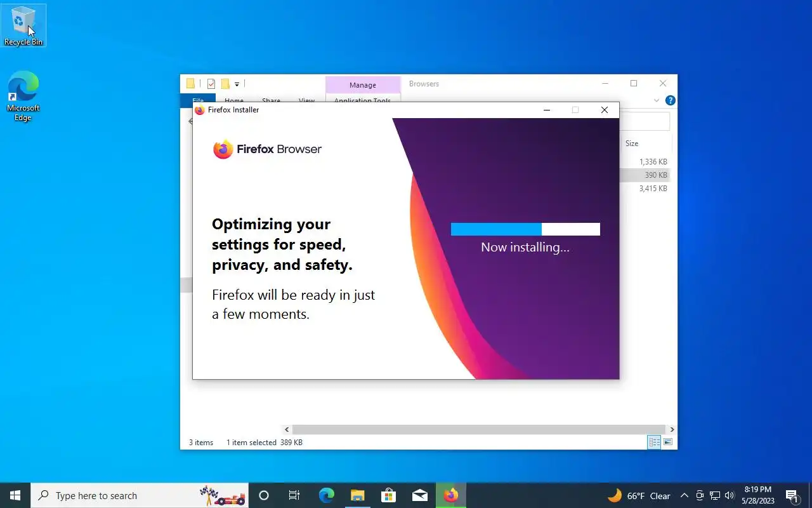Switch to the View ribbon tab
The image size is (812, 508).
click(306, 100)
